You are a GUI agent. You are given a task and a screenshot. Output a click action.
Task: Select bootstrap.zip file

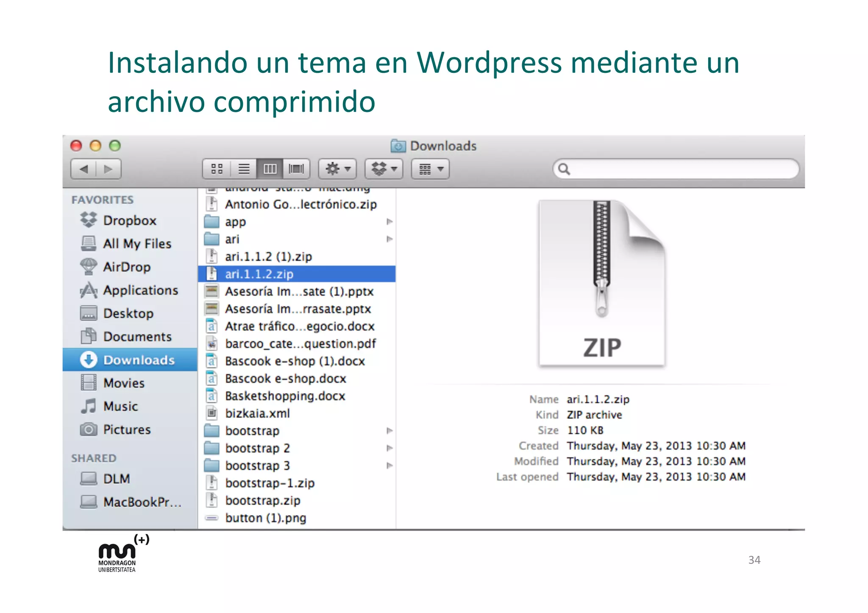pyautogui.click(x=297, y=500)
